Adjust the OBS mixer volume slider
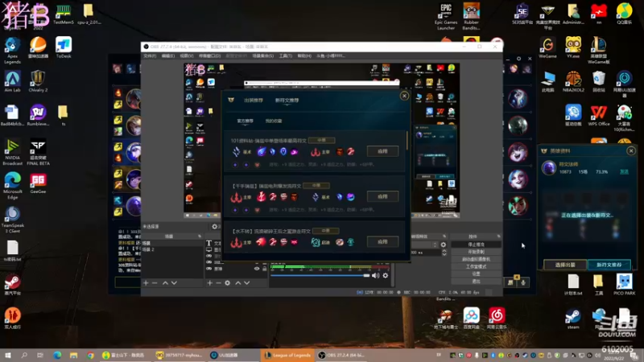This screenshot has width=644, height=362. click(x=320, y=275)
